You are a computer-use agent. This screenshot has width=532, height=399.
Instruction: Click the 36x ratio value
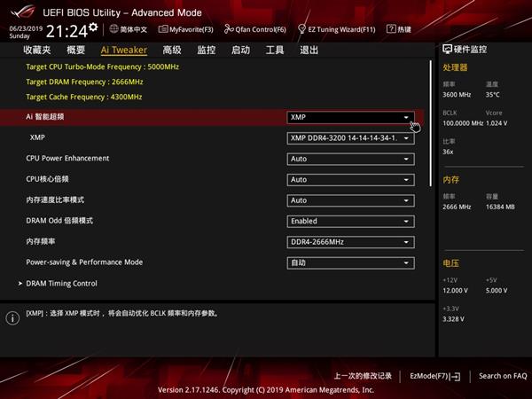(448, 152)
